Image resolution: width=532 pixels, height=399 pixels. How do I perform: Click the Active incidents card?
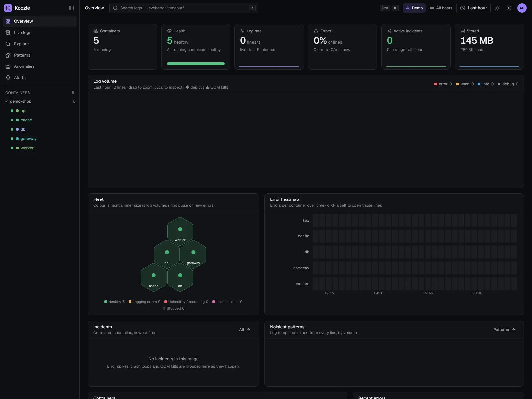tap(416, 47)
